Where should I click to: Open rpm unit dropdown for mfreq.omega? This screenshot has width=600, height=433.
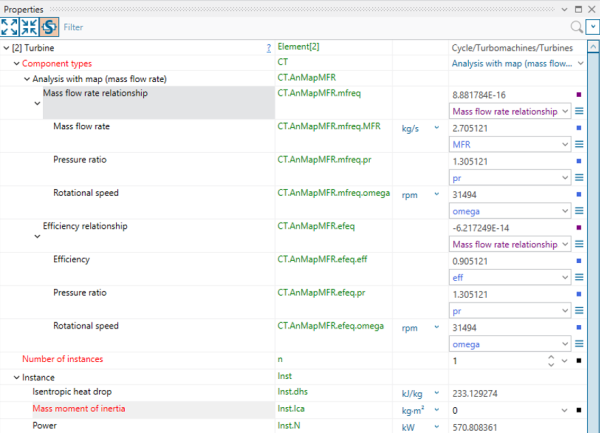(437, 194)
